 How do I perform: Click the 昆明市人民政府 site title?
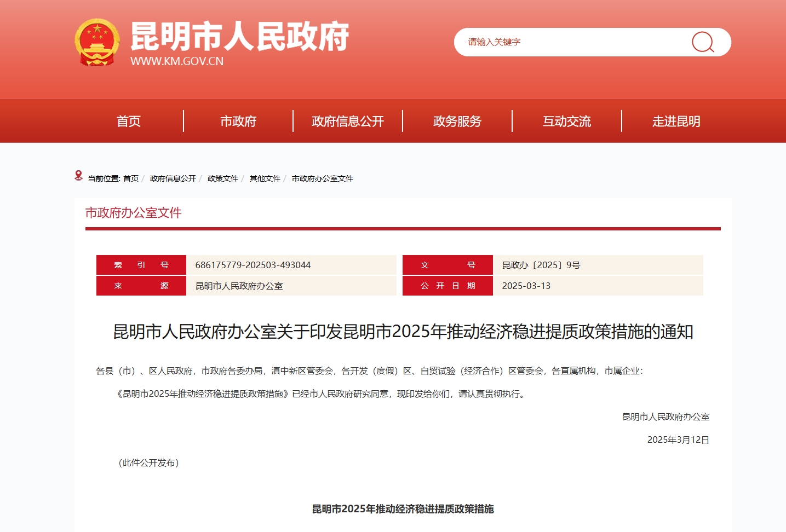pyautogui.click(x=239, y=37)
